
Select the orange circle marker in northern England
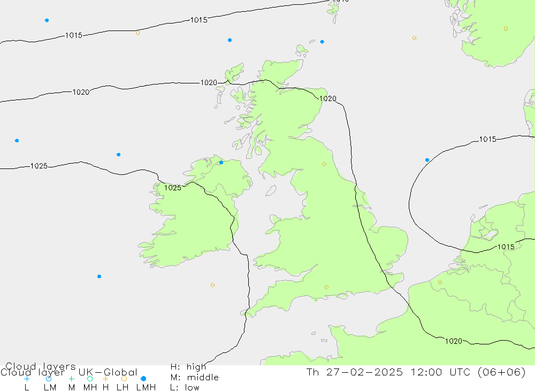pos(324,164)
